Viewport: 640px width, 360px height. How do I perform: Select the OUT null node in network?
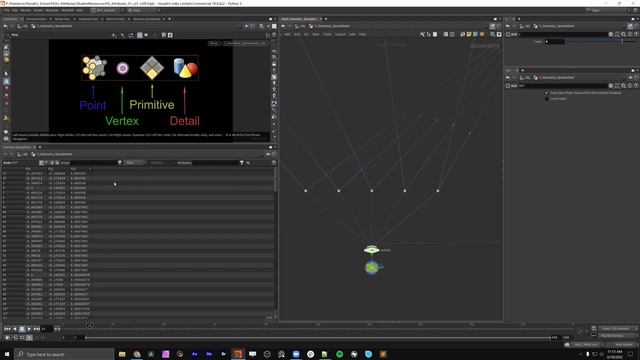371,268
